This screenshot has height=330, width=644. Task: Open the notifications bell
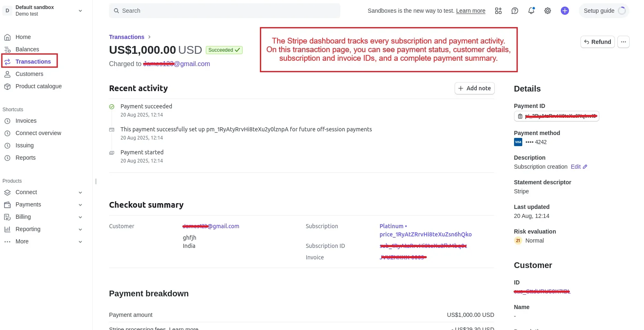coord(531,11)
